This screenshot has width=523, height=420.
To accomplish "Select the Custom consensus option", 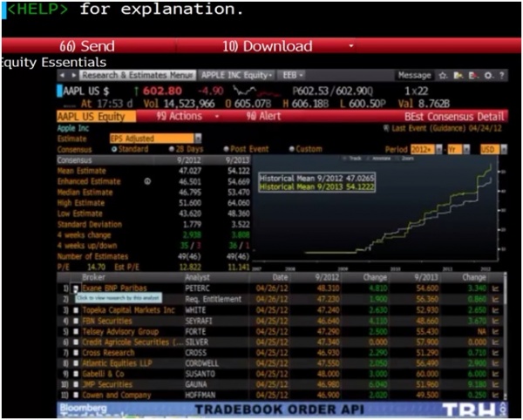I will (x=292, y=149).
